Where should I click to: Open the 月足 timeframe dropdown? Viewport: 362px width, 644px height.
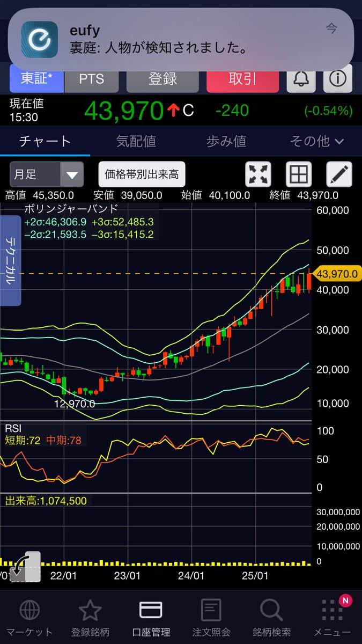[x=47, y=174]
